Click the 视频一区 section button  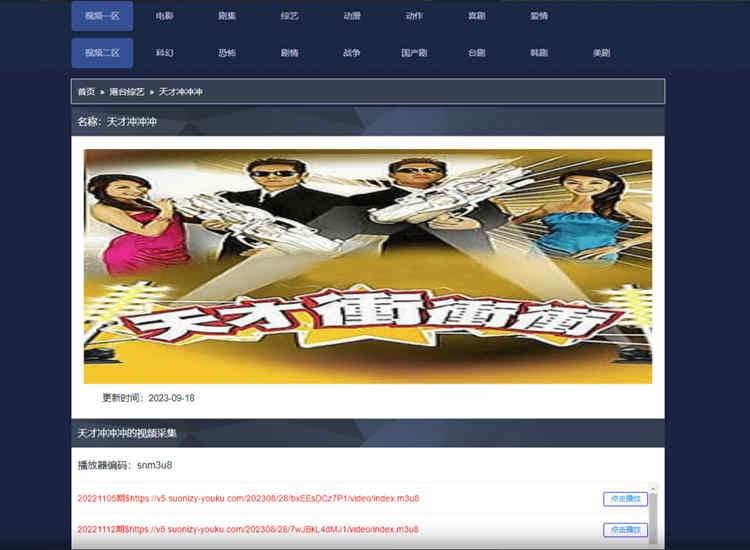pyautogui.click(x=102, y=16)
